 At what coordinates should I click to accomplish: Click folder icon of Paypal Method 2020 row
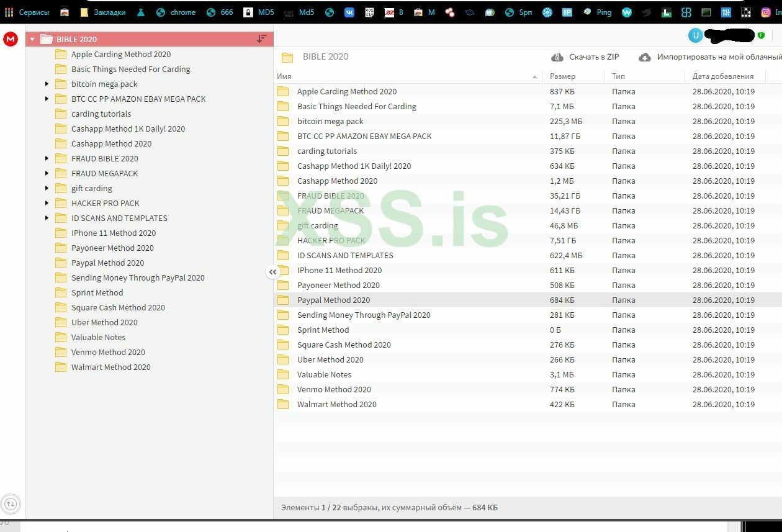click(x=283, y=300)
